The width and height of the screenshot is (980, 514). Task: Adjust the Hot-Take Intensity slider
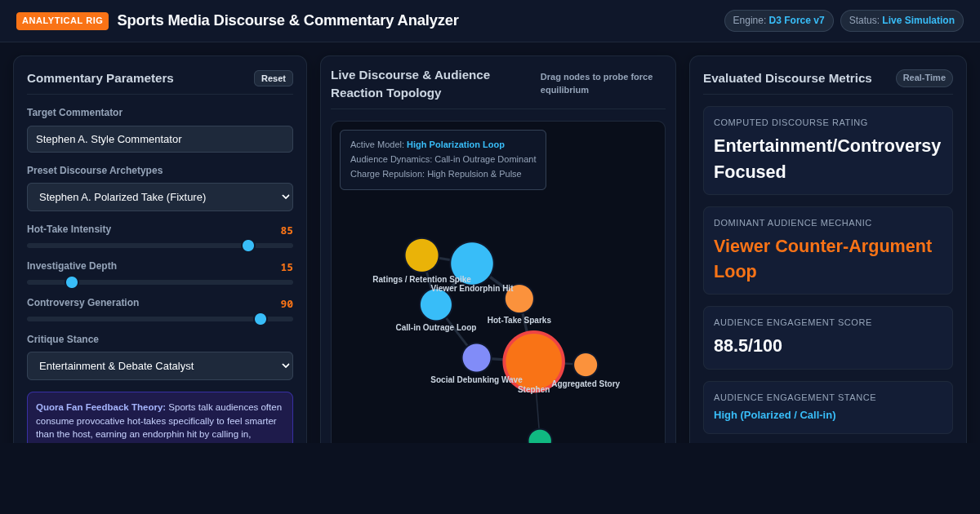160,246
